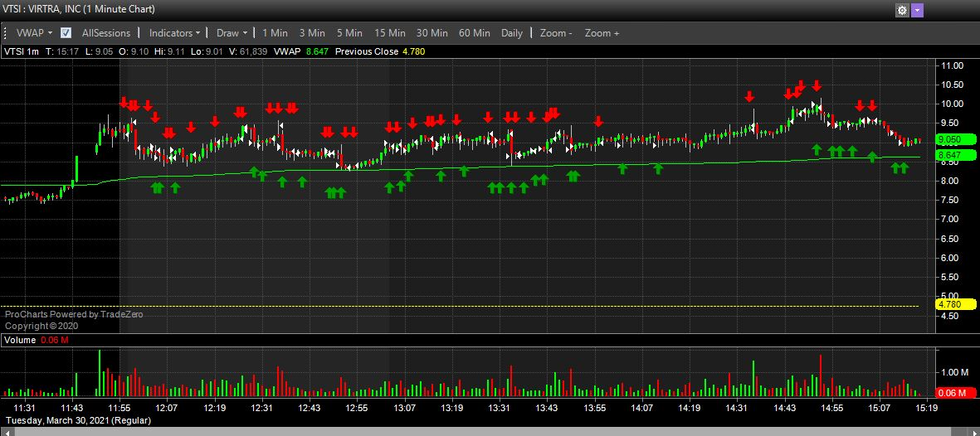The height and width of the screenshot is (436, 980).
Task: Click the green 8.647 VWAP price tag
Action: (x=948, y=155)
